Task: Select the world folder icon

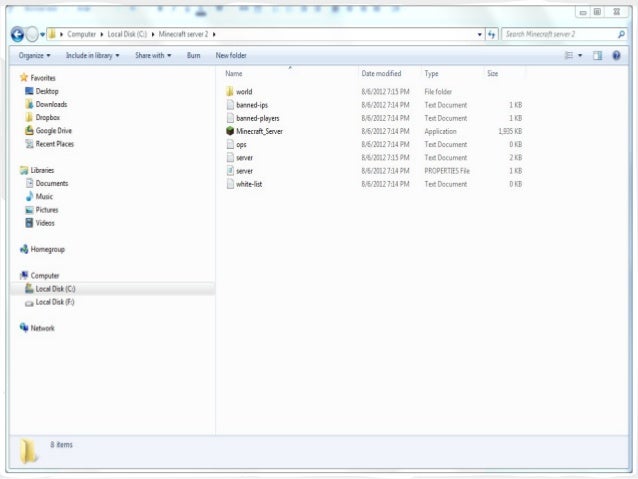Action: point(230,92)
